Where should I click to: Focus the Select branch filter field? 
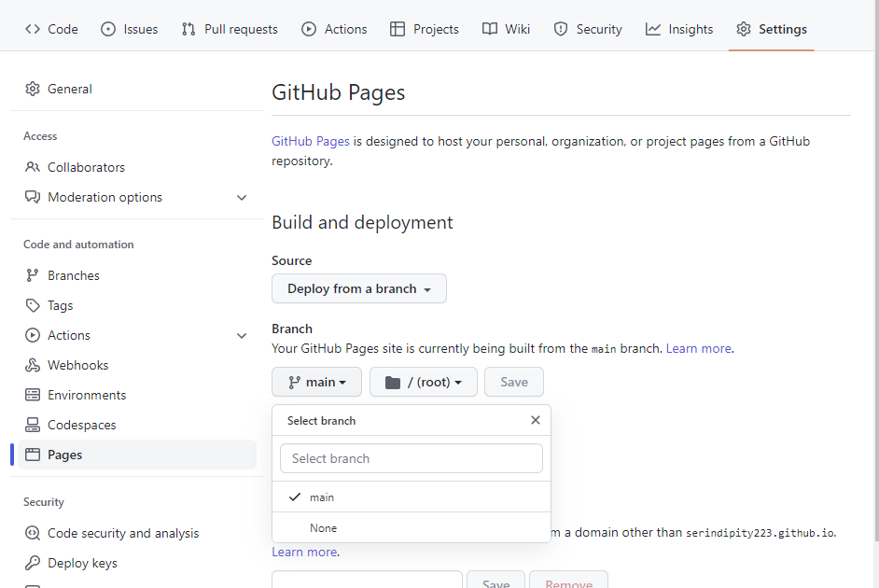[412, 458]
